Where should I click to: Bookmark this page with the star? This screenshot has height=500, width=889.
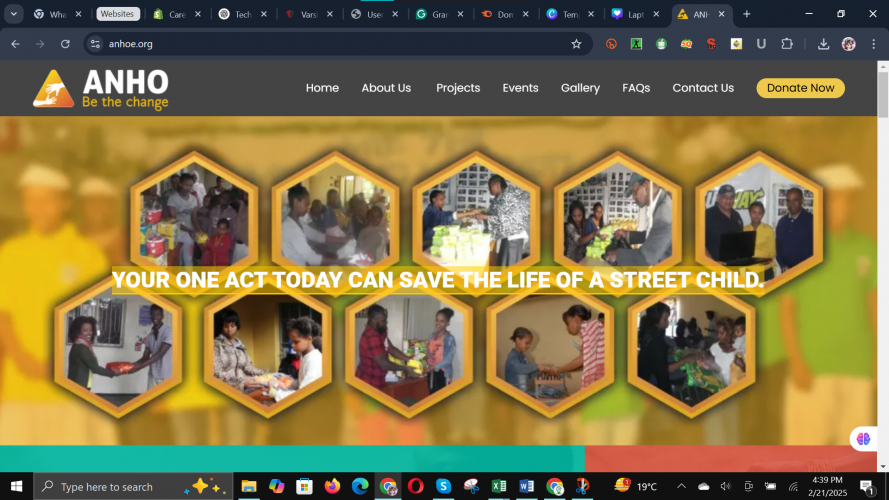pos(576,44)
